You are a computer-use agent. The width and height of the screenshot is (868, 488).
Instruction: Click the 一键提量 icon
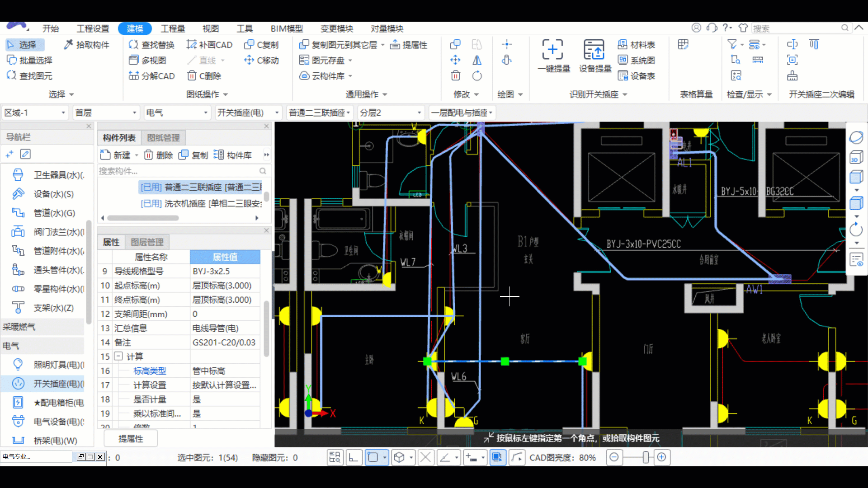point(553,50)
